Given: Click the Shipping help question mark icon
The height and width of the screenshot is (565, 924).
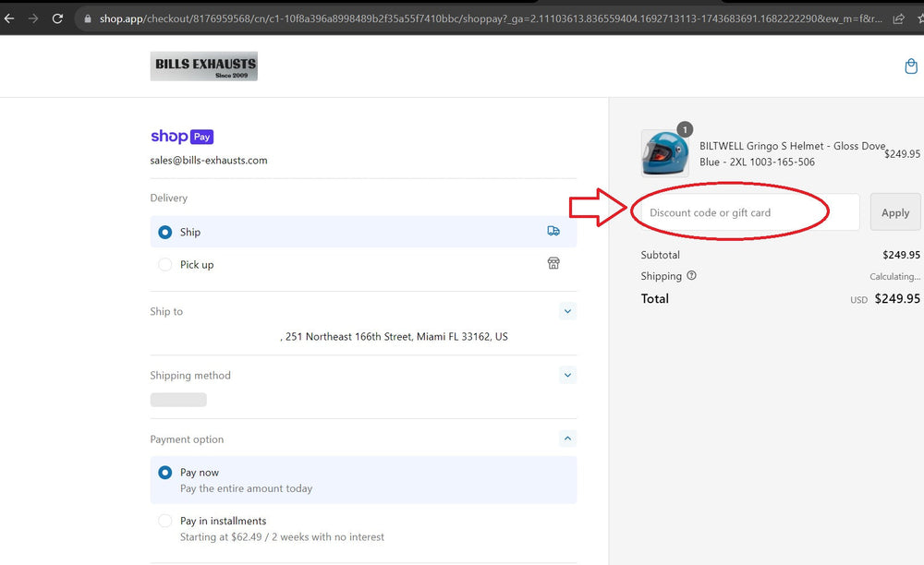Looking at the screenshot, I should pos(692,276).
